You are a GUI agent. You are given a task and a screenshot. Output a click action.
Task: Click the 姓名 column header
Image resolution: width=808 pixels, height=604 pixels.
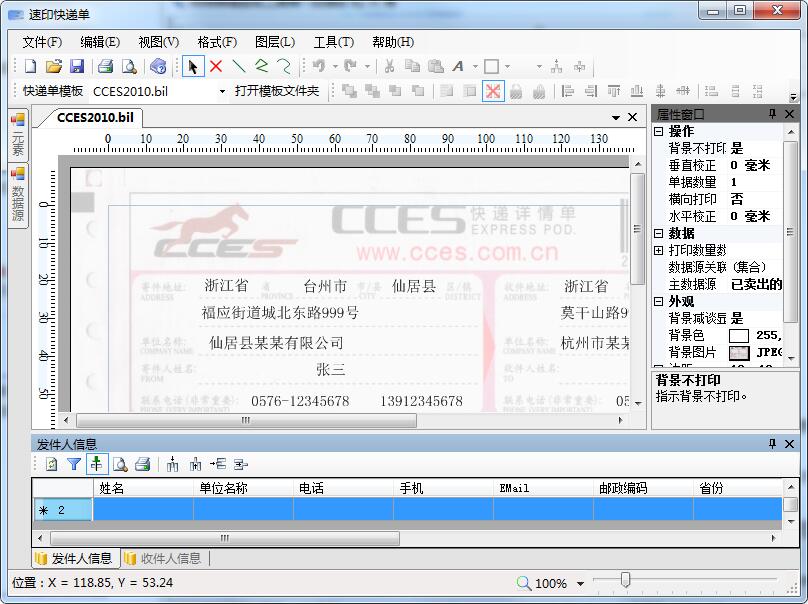point(112,488)
